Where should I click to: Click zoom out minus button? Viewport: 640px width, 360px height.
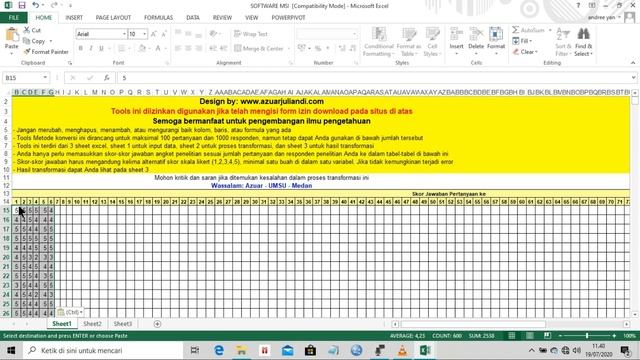[560, 336]
